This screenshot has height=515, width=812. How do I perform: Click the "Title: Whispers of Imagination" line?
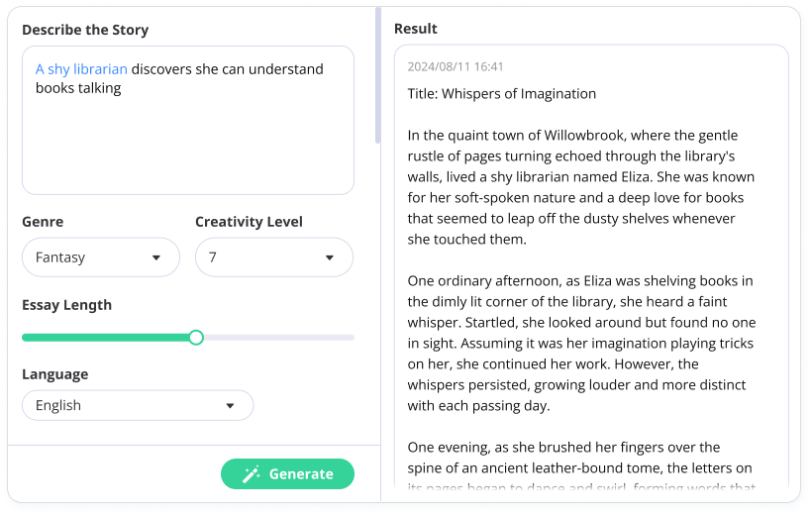click(x=502, y=94)
